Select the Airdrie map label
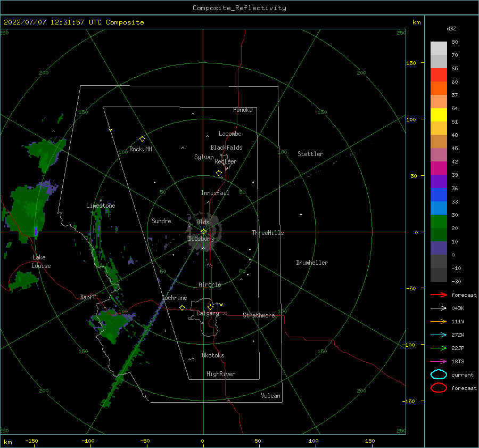Image resolution: width=479 pixels, height=448 pixels. pyautogui.click(x=210, y=284)
